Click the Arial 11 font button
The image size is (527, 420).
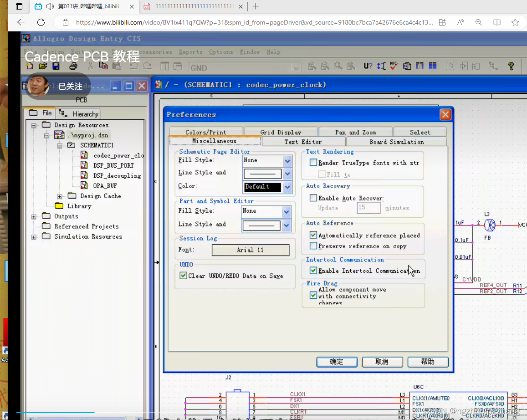251,250
